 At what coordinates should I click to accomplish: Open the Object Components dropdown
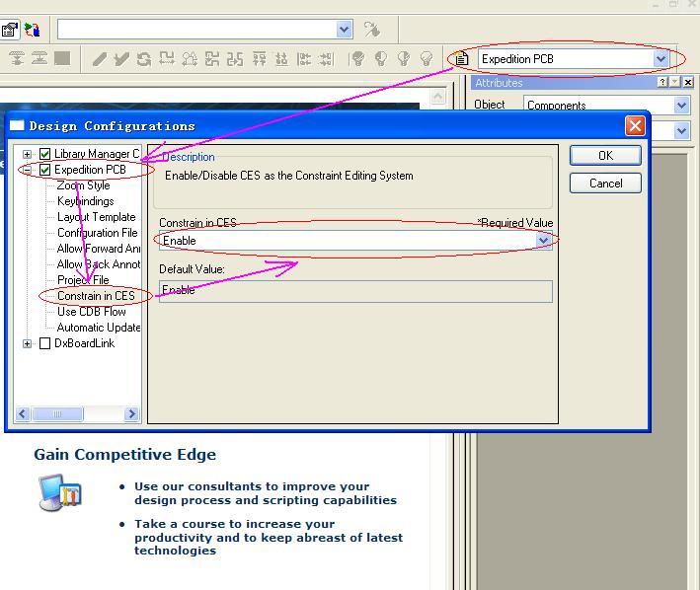(681, 106)
